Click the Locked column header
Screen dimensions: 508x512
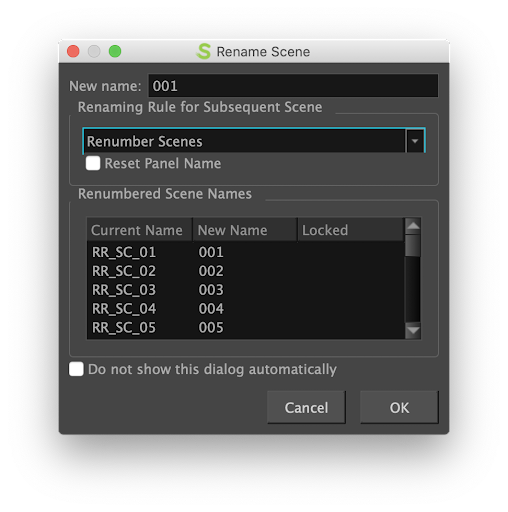click(x=351, y=230)
